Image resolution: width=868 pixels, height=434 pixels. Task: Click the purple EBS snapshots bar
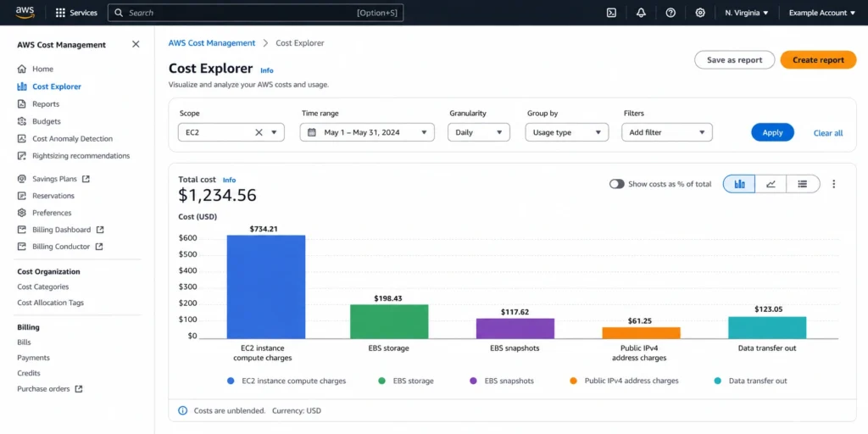515,328
